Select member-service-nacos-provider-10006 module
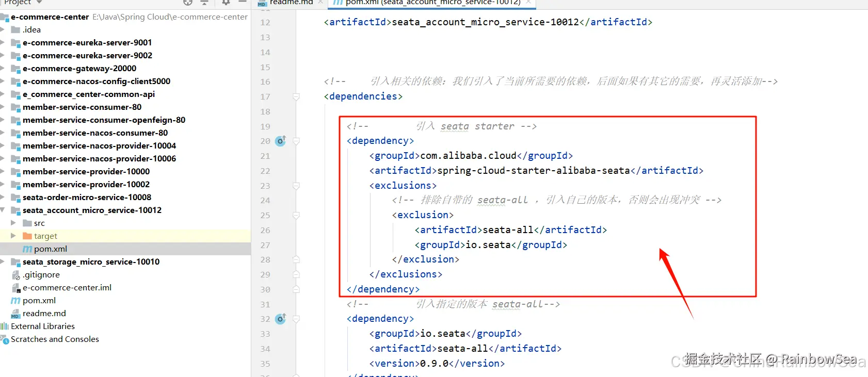 (99, 159)
